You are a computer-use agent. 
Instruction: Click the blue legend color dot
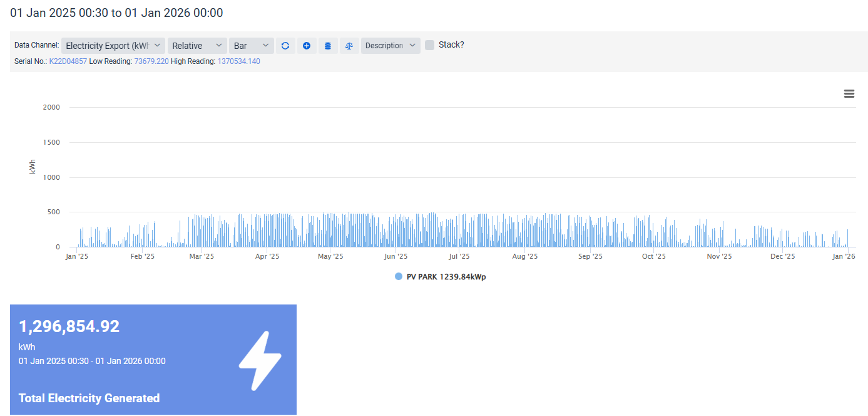coord(399,277)
